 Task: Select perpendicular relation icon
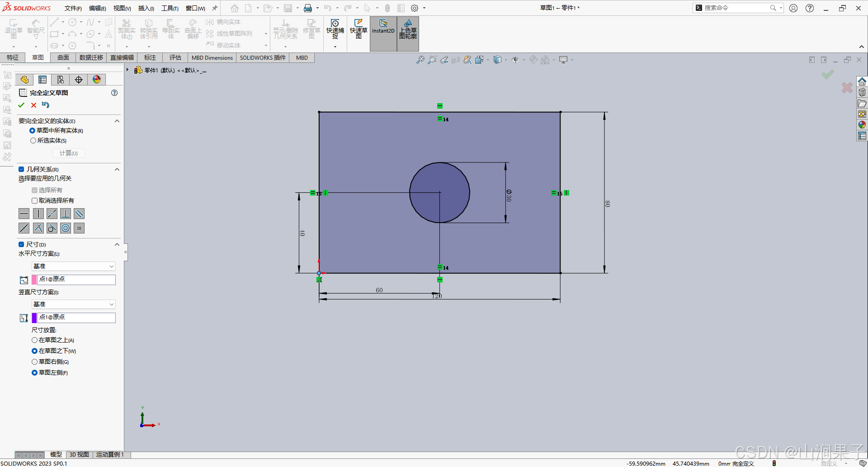[x=66, y=214]
